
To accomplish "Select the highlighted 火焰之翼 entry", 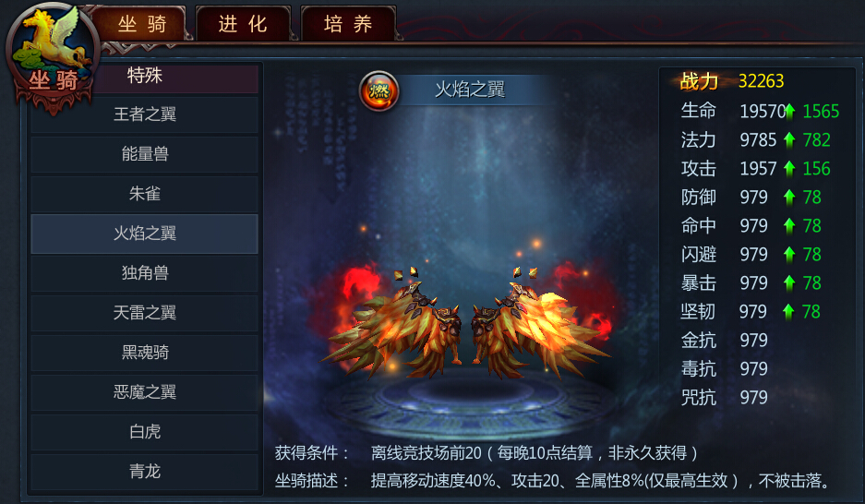I will (145, 234).
